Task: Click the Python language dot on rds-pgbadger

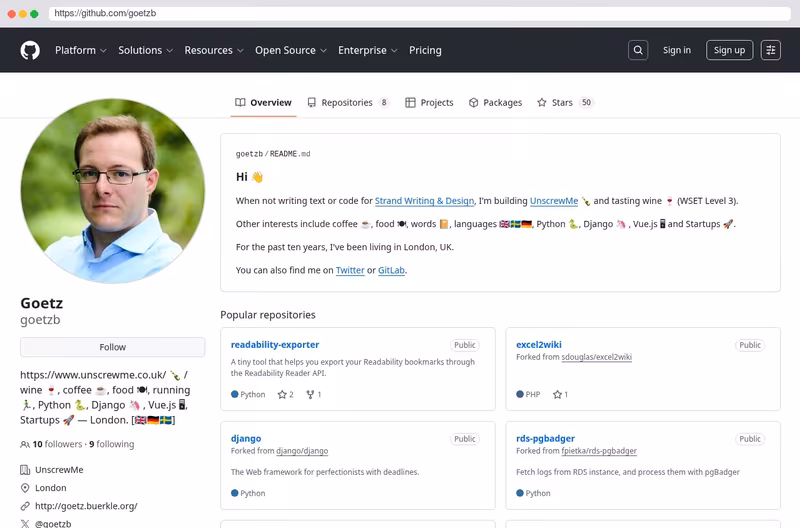Action: 520,493
